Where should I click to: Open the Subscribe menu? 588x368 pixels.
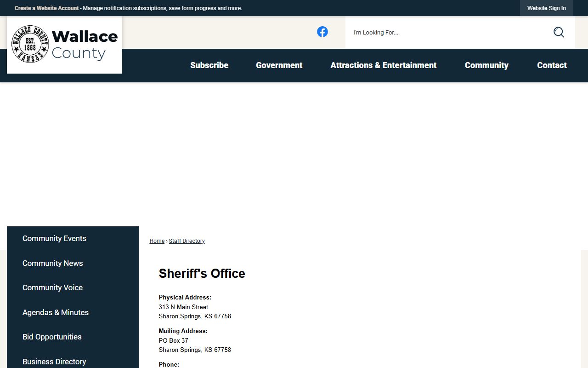(209, 65)
